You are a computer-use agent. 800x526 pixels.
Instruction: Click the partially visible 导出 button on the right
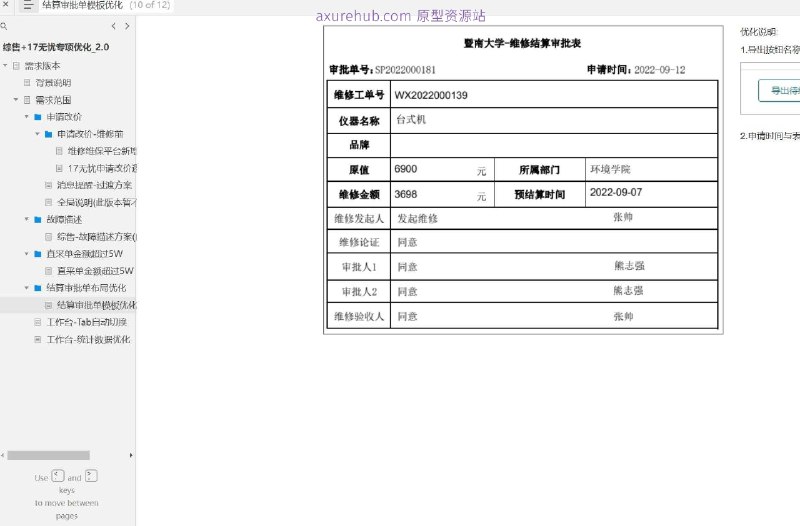779,91
